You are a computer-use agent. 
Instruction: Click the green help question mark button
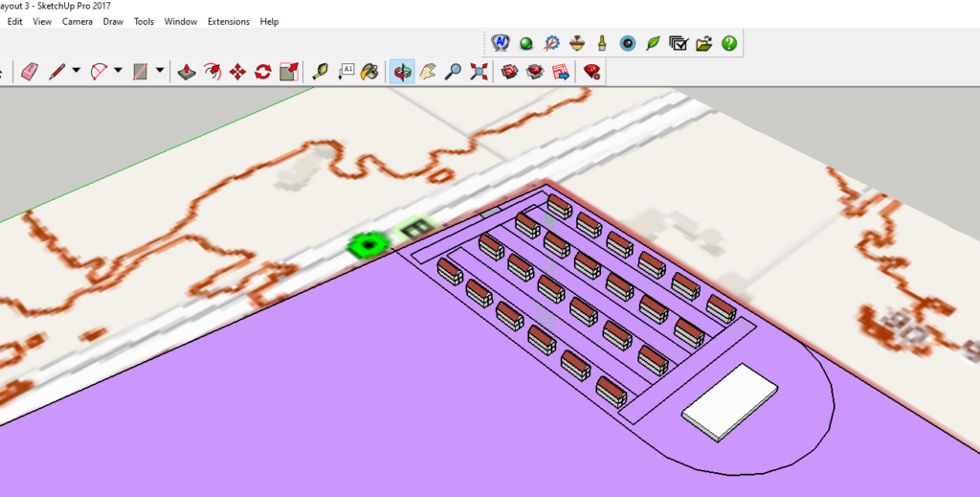(729, 43)
